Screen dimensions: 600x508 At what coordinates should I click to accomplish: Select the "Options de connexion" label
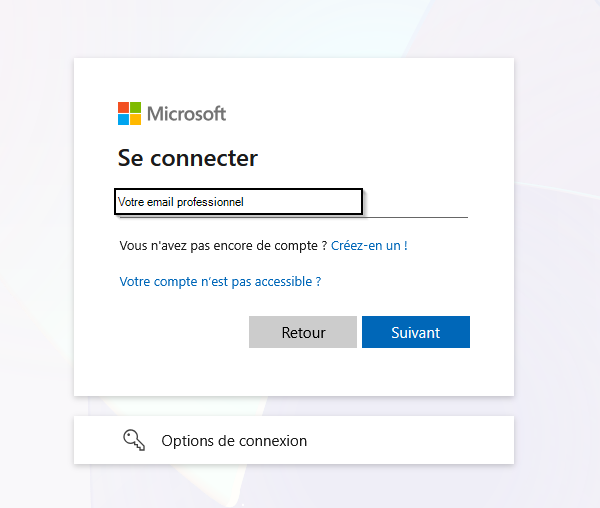pos(234,440)
